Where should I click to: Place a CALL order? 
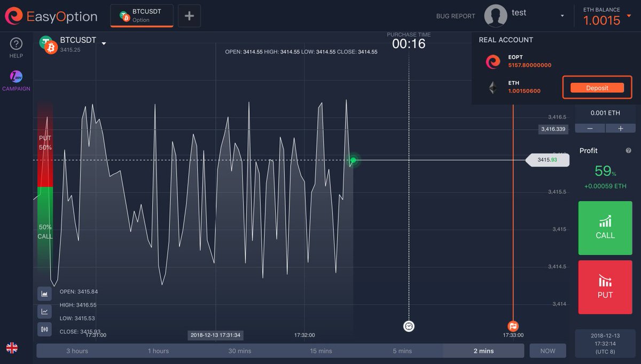[x=605, y=228]
